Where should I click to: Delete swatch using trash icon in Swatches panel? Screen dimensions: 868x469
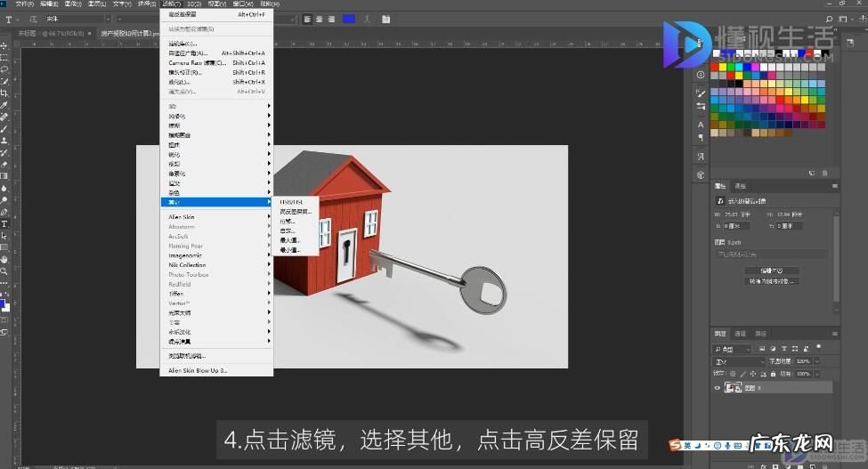824,174
